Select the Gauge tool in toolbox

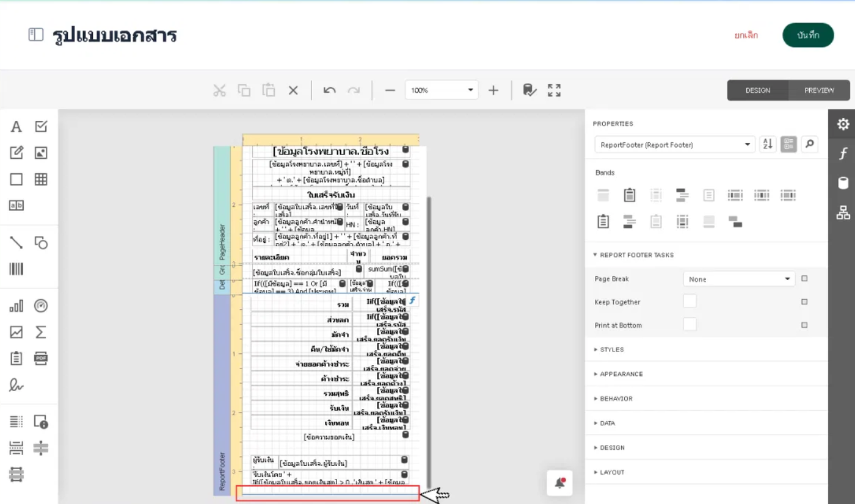click(x=41, y=306)
